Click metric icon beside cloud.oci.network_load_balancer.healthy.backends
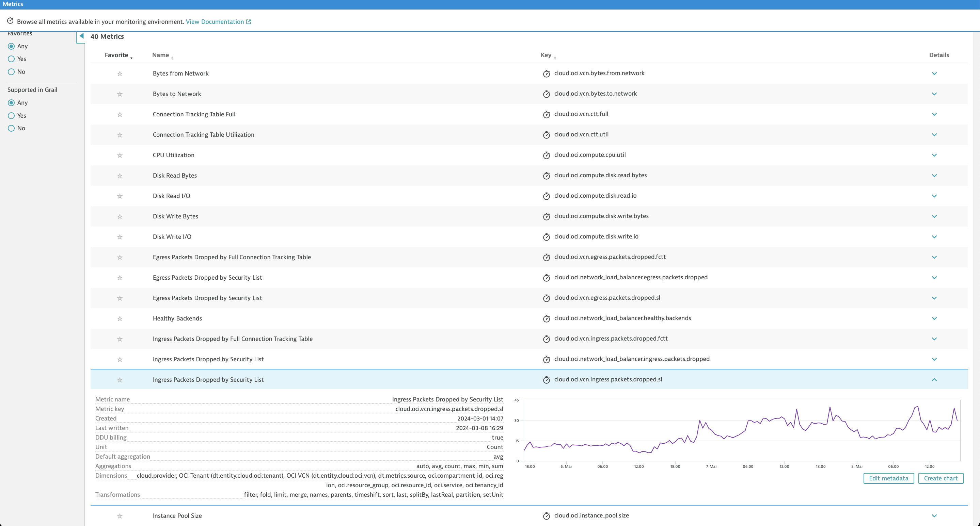Screen dimensions: 980x526 [x=546, y=318]
